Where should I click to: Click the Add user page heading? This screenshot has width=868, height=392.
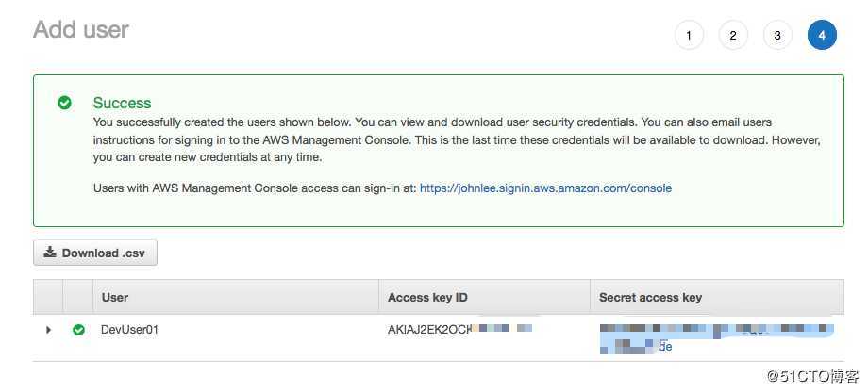[x=81, y=30]
